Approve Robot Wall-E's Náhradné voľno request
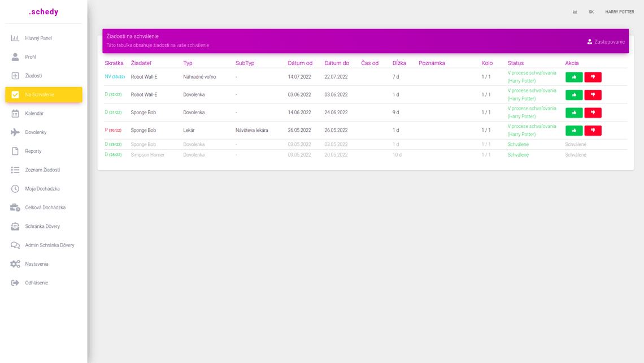This screenshot has width=644, height=363. pos(573,77)
